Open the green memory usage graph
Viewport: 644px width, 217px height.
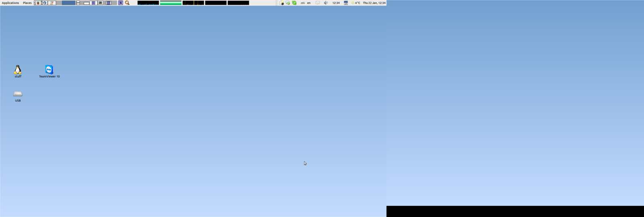coord(171,3)
